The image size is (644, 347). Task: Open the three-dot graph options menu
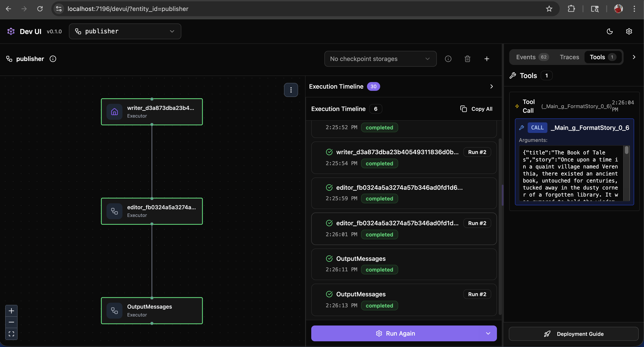pyautogui.click(x=291, y=90)
